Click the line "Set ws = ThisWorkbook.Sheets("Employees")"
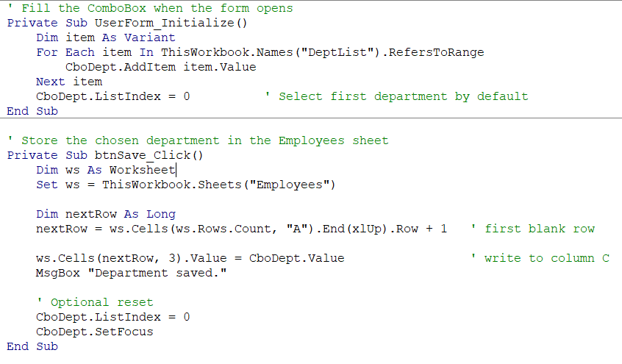 pyautogui.click(x=186, y=185)
